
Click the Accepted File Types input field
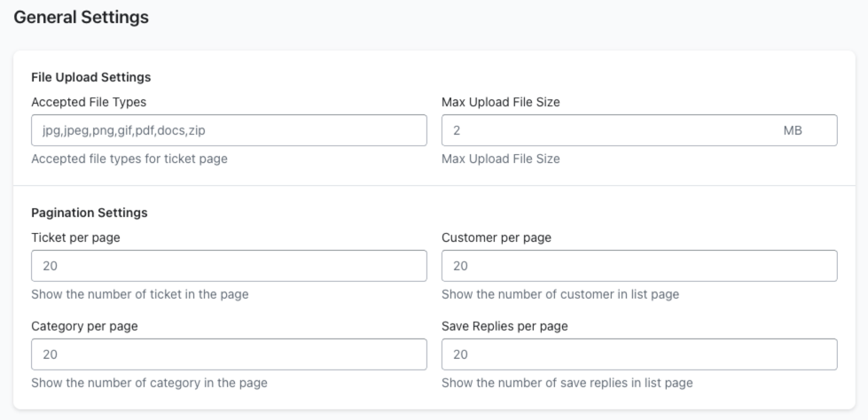229,131
